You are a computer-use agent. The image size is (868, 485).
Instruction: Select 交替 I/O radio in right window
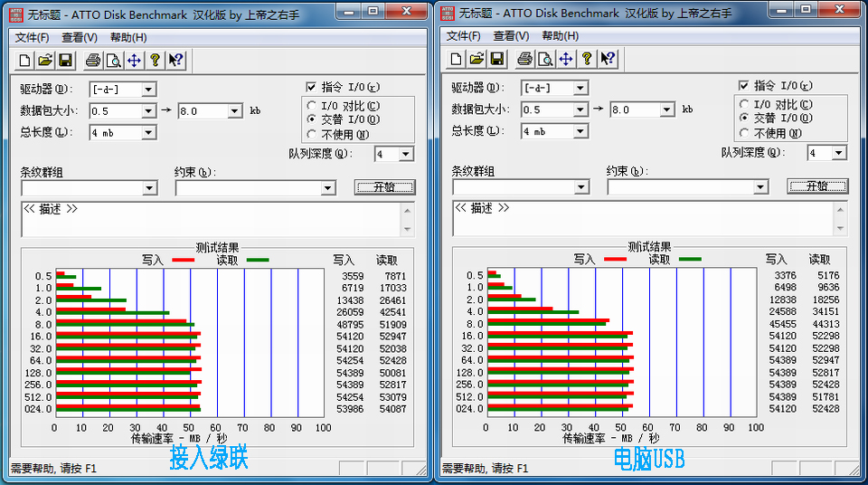pyautogui.click(x=744, y=118)
